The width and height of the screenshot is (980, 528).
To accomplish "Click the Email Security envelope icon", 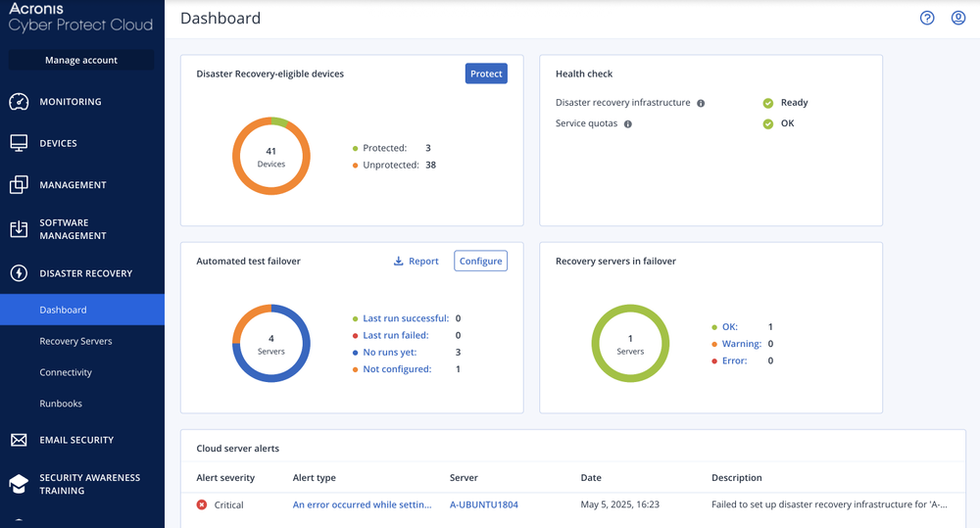I will pos(19,440).
